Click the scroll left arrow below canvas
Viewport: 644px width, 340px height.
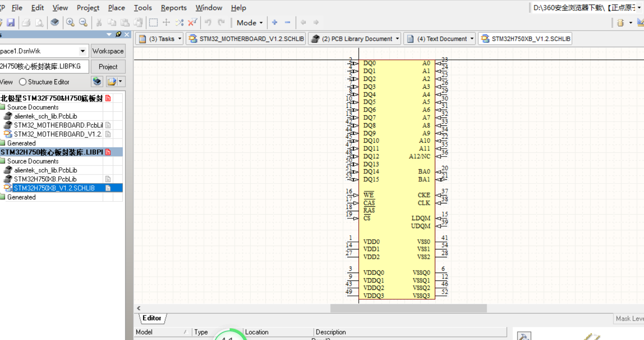pos(139,308)
